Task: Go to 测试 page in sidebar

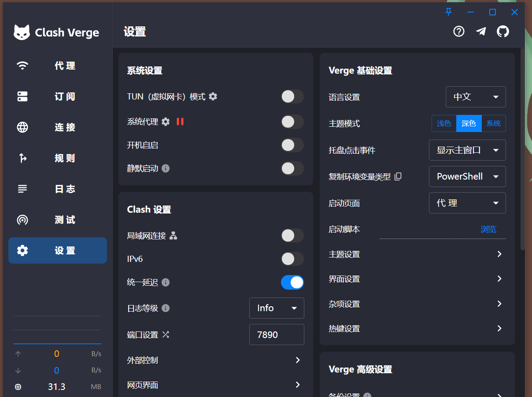Action: pyautogui.click(x=58, y=220)
